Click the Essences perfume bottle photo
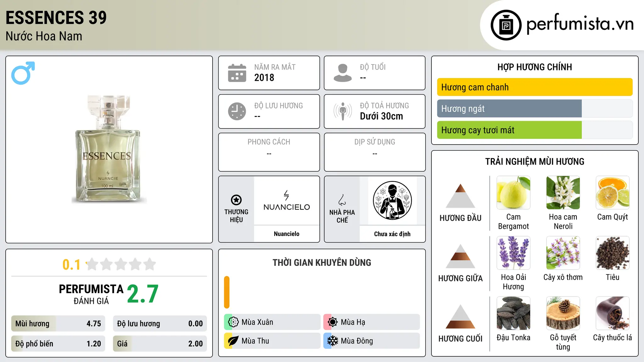Image resolution: width=644 pixels, height=362 pixels. 108,149
